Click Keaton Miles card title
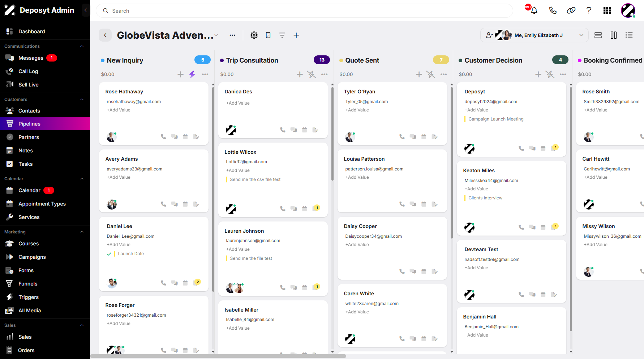 point(479,170)
